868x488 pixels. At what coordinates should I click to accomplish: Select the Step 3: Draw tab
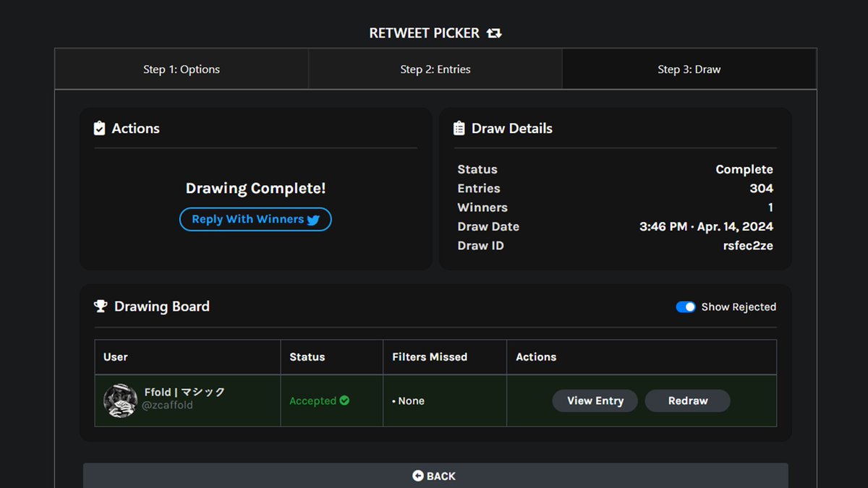tap(689, 69)
